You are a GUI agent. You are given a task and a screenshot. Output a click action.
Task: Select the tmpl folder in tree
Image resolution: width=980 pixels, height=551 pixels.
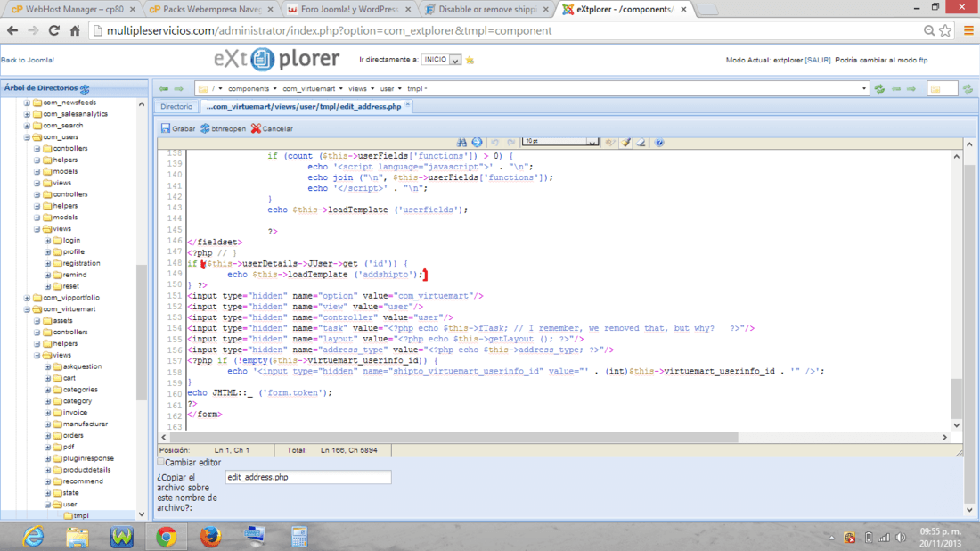[x=81, y=516]
